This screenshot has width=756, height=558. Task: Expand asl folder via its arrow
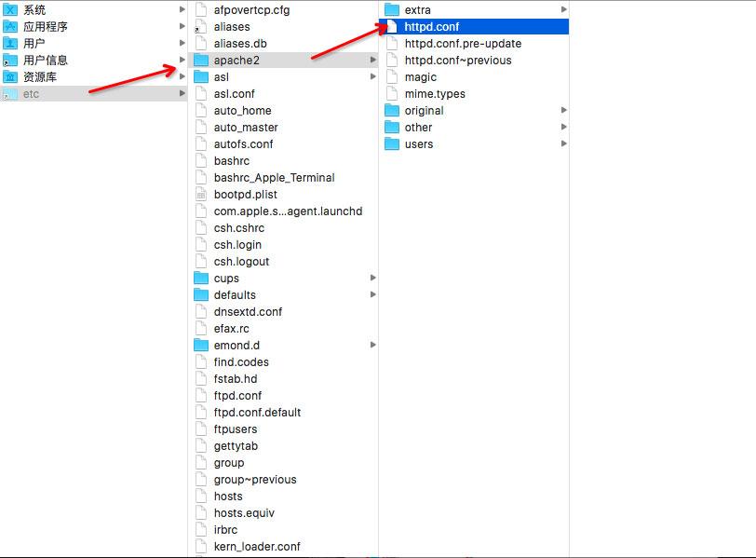click(373, 76)
